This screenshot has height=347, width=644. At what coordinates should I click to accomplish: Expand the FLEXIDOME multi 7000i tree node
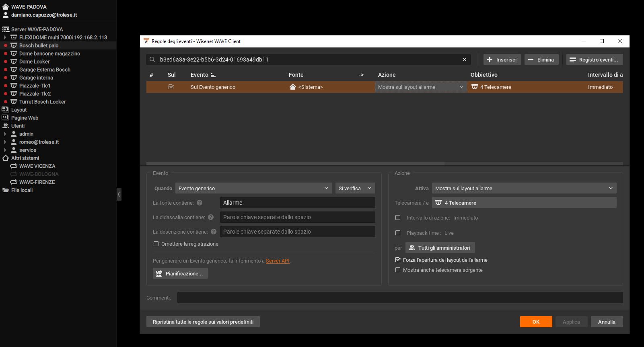5,37
